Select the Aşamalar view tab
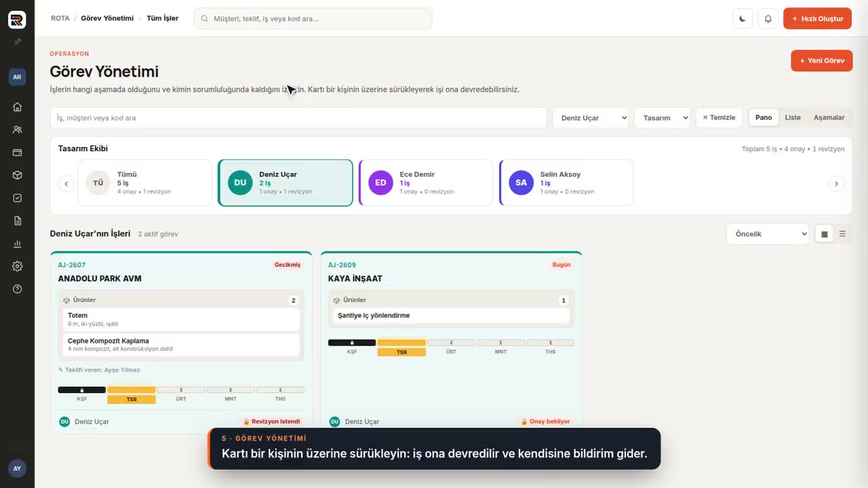The width and height of the screenshot is (868, 488). [829, 117]
